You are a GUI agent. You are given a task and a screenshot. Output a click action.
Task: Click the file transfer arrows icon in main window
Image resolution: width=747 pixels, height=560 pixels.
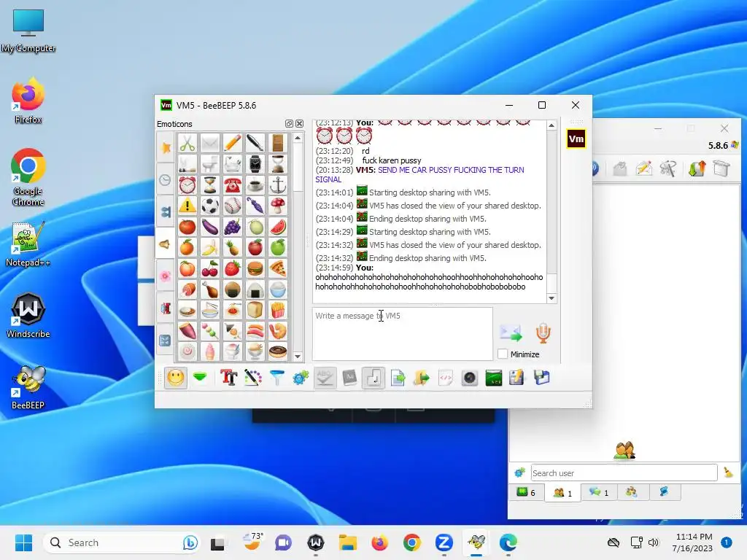(x=697, y=168)
